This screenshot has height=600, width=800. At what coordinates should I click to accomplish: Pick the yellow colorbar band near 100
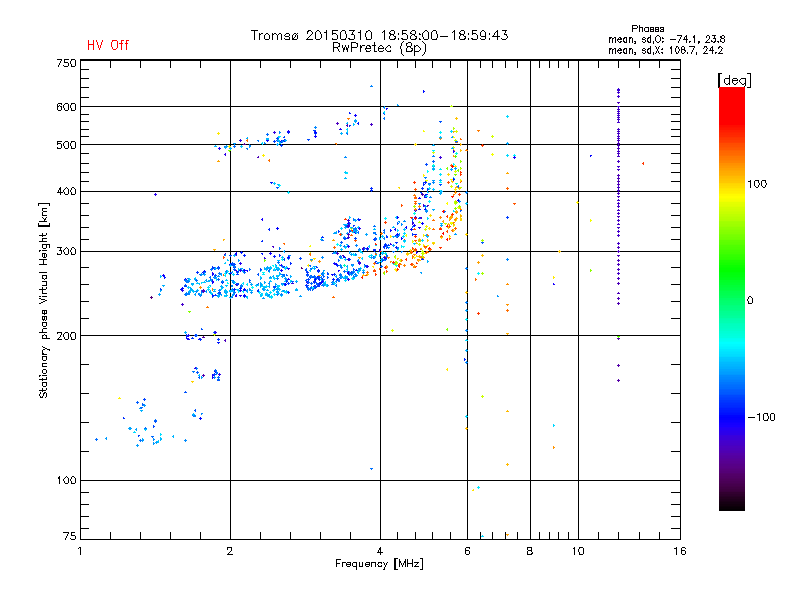click(x=731, y=185)
